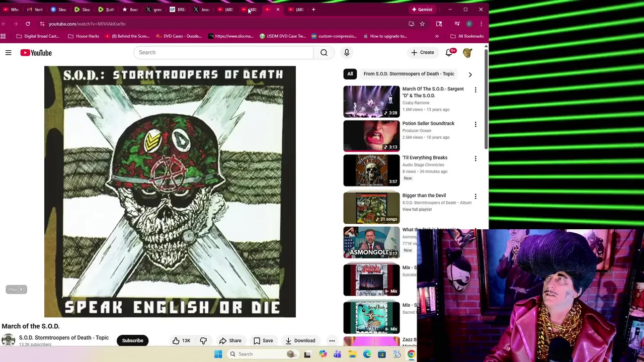Open Digital Broad Cast bookmark folder
This screenshot has width=644, height=362.
click(x=38, y=36)
